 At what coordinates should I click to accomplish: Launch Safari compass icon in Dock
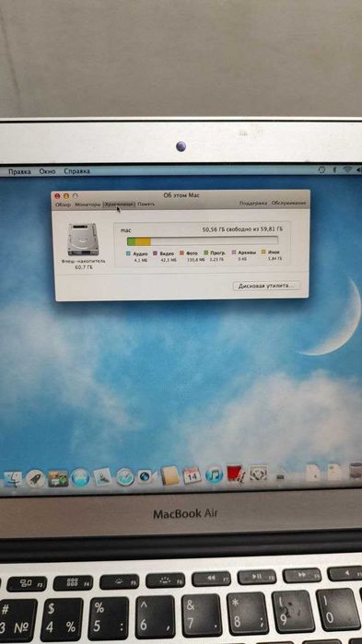[125, 477]
